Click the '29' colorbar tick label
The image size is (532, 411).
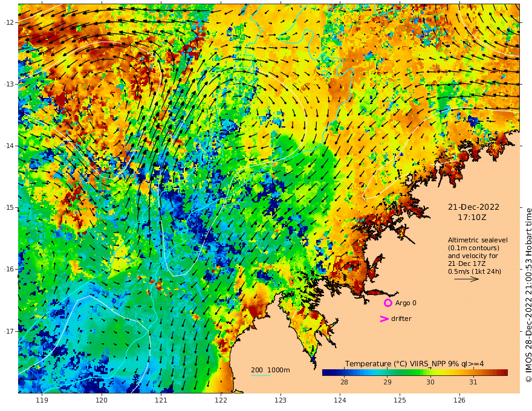387,382
